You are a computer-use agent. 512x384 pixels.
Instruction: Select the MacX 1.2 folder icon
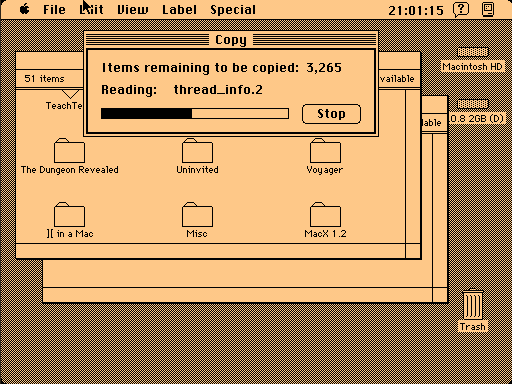pyautogui.click(x=325, y=214)
